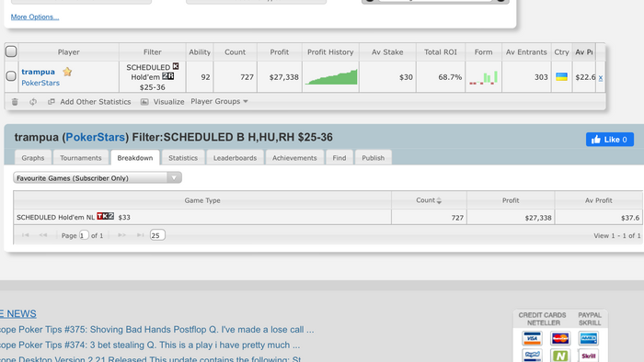The width and height of the screenshot is (644, 362).
Task: Click the American Express icon
Action: click(x=588, y=338)
